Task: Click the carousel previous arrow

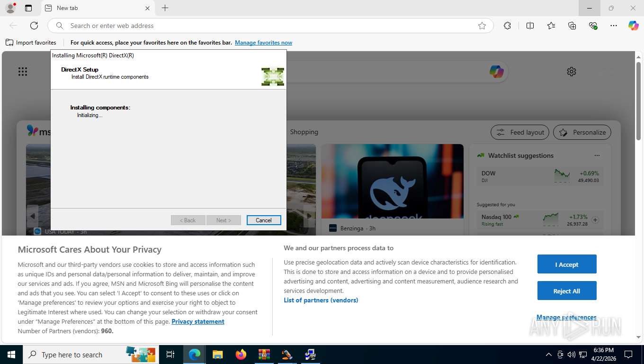Action: (x=32, y=216)
